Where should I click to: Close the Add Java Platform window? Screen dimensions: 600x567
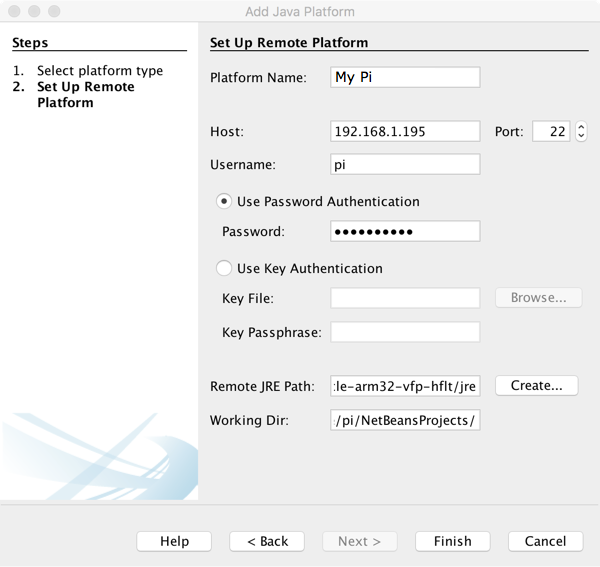[x=13, y=11]
